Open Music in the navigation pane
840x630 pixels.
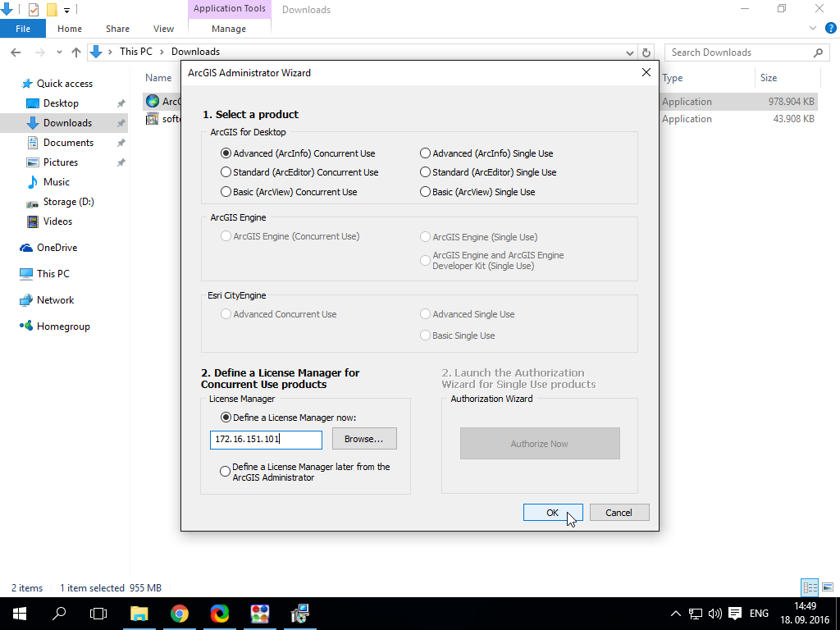click(x=57, y=182)
